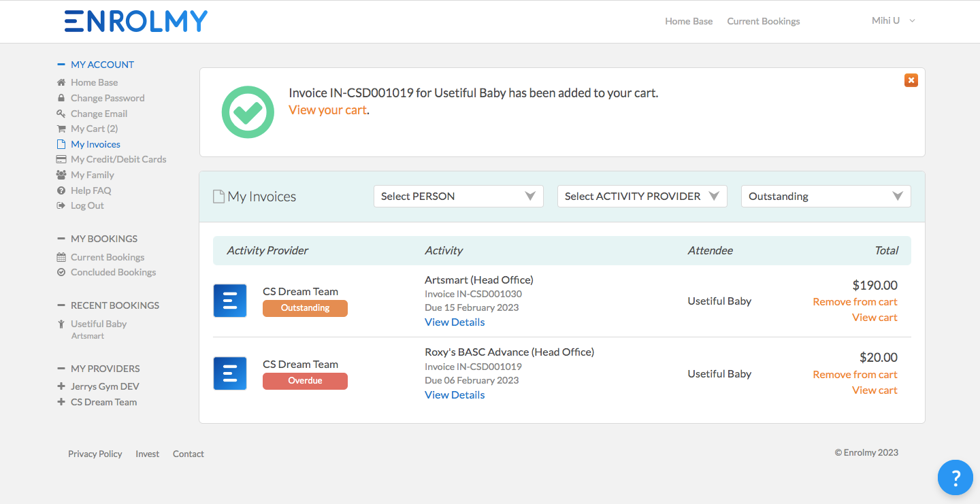Click the Total column header
Image resolution: width=980 pixels, height=504 pixels.
(x=886, y=250)
